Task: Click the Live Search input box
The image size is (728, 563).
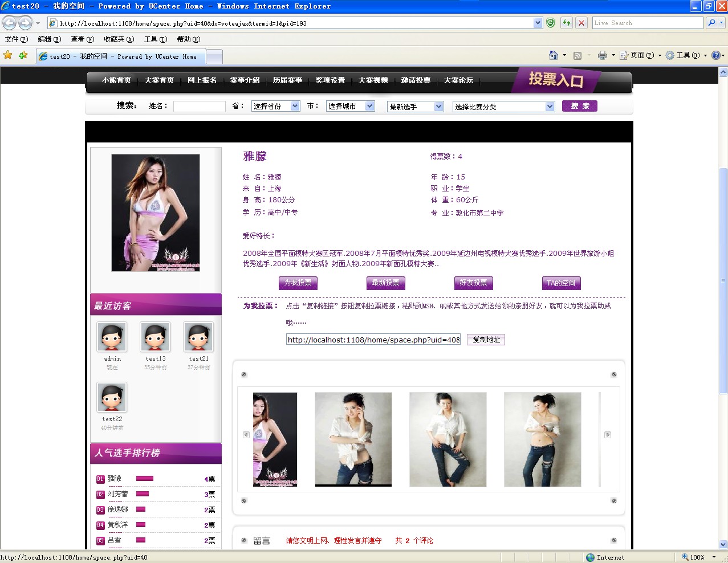Action: [648, 23]
